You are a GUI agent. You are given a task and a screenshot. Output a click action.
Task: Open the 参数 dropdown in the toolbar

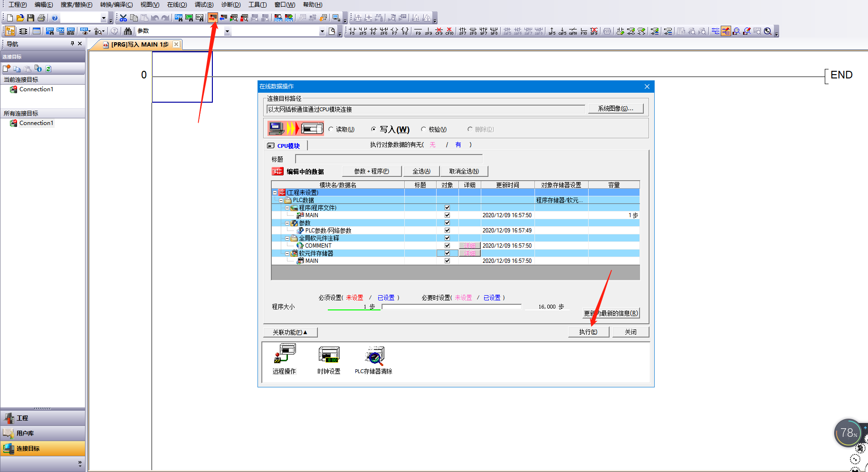point(227,32)
